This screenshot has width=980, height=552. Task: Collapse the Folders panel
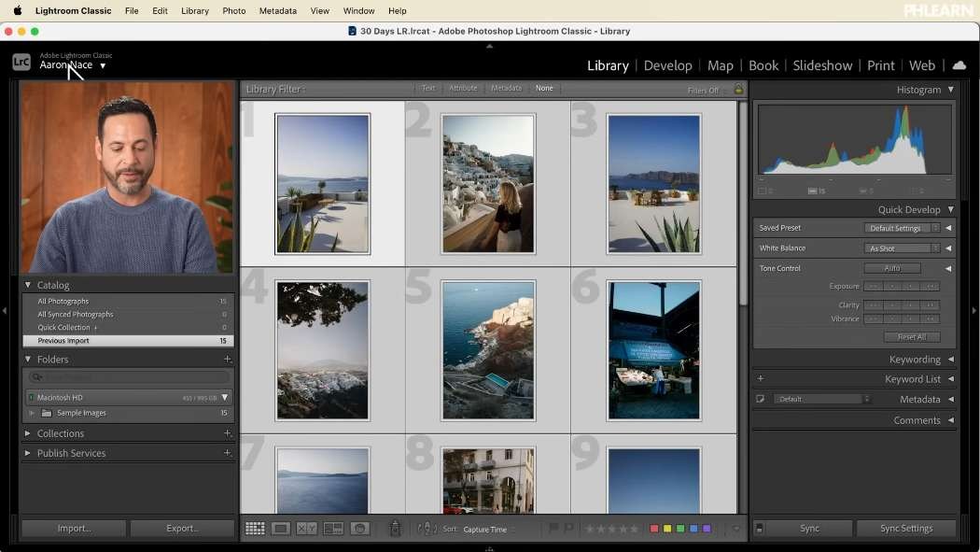[x=27, y=360]
